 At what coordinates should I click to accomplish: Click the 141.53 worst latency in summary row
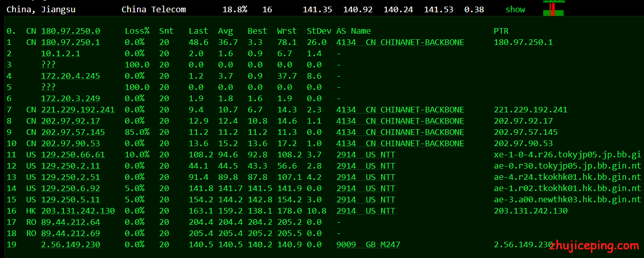point(438,9)
